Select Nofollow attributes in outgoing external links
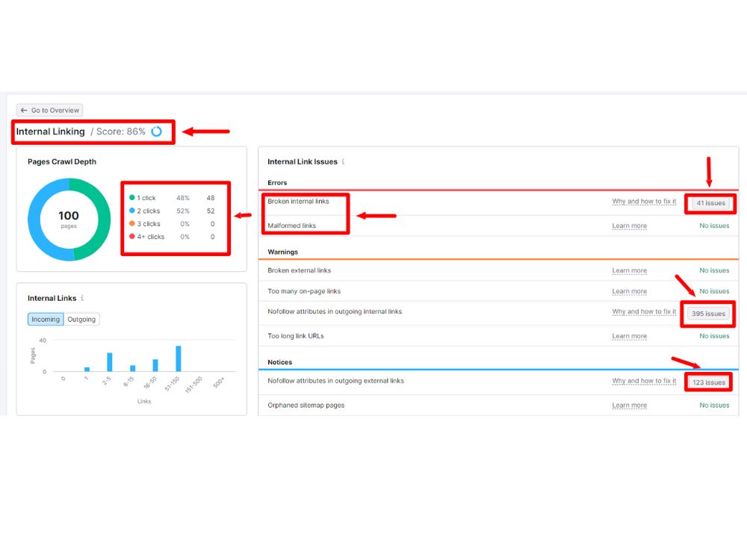This screenshot has width=747, height=560. point(335,381)
